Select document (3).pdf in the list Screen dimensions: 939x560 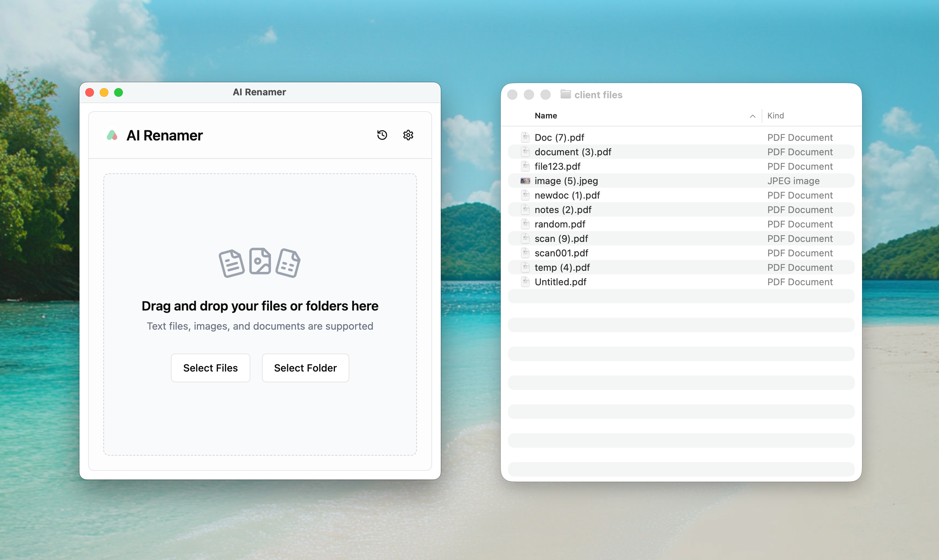pyautogui.click(x=573, y=152)
